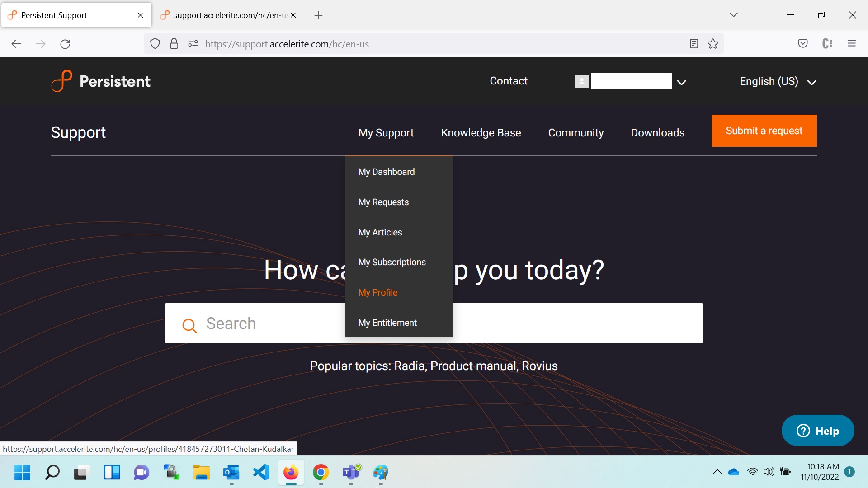The width and height of the screenshot is (868, 488).
Task: Click in the Search input field
Action: point(434,323)
